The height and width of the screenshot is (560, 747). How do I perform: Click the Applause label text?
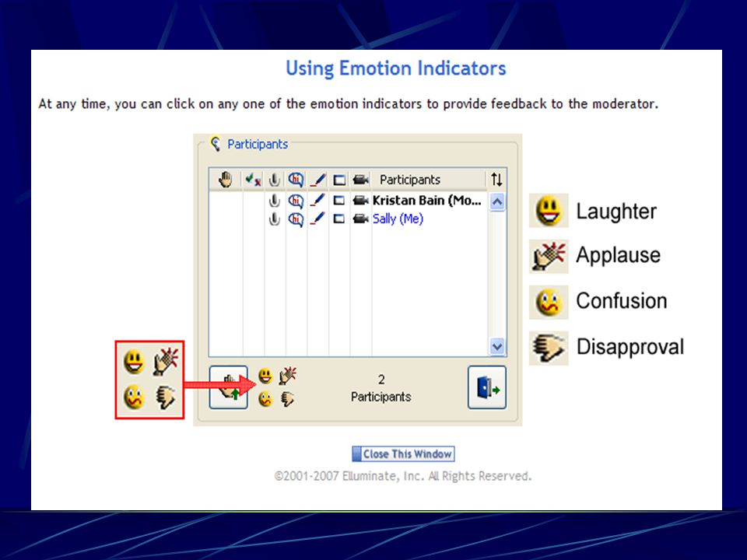[619, 255]
